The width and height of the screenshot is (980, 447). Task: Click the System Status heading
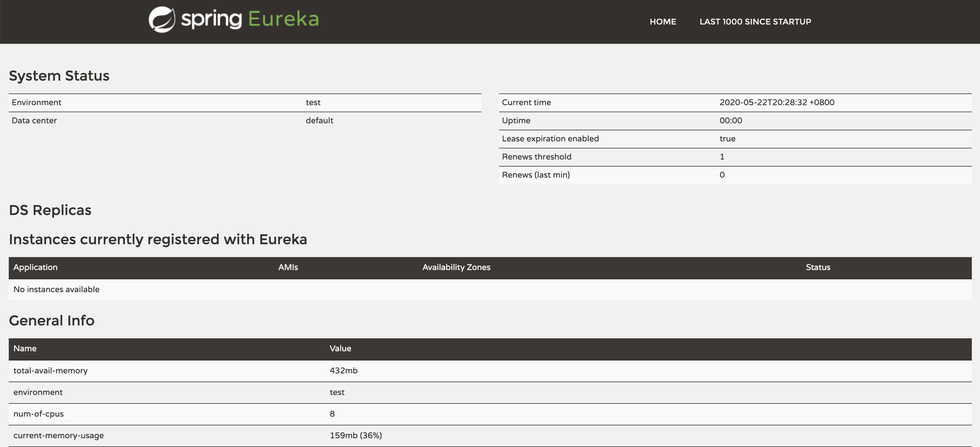[59, 76]
